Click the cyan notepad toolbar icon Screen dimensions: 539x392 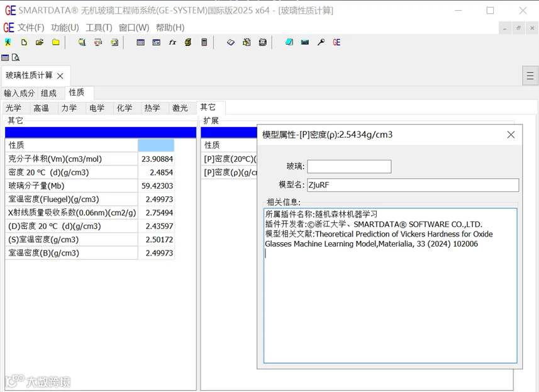click(289, 42)
